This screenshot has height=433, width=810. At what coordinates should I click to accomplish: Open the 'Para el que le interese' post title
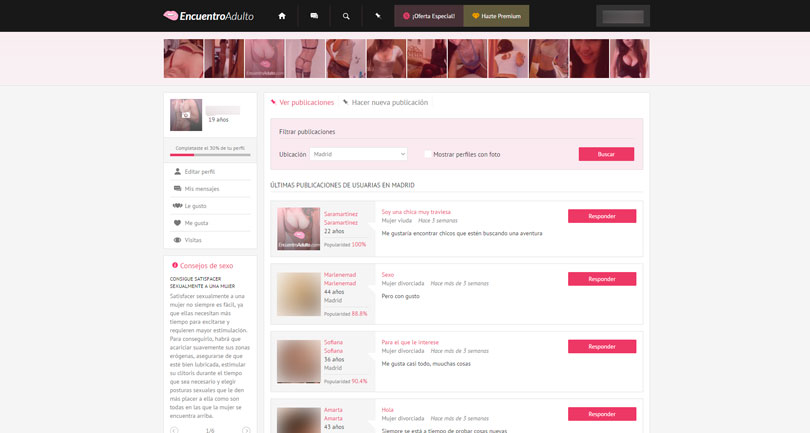pyautogui.click(x=410, y=342)
